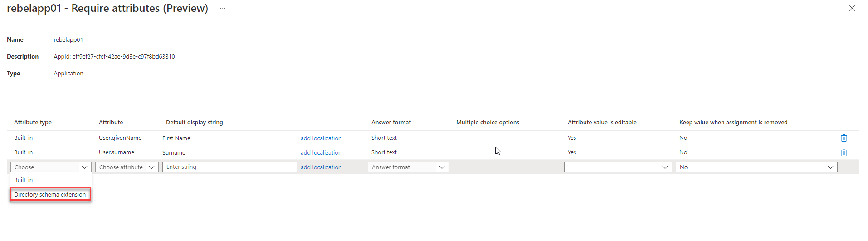Focus the Enter string input field
The height and width of the screenshot is (241, 868).
(229, 167)
